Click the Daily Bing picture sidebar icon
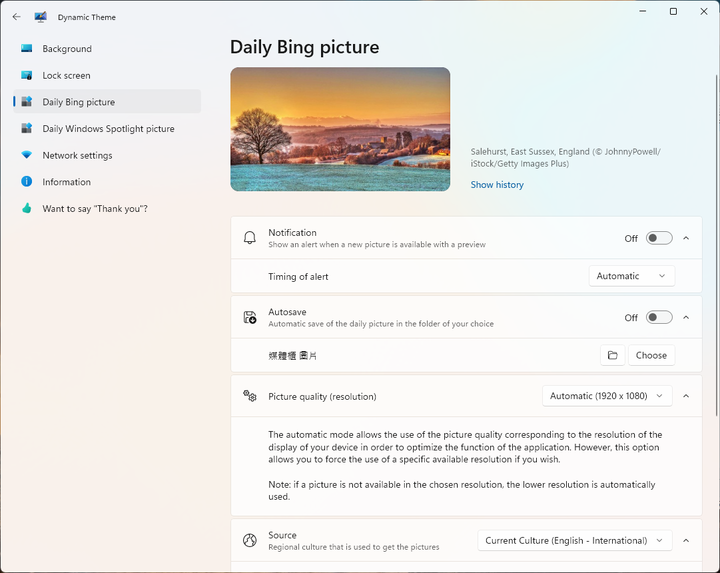 pyautogui.click(x=27, y=101)
